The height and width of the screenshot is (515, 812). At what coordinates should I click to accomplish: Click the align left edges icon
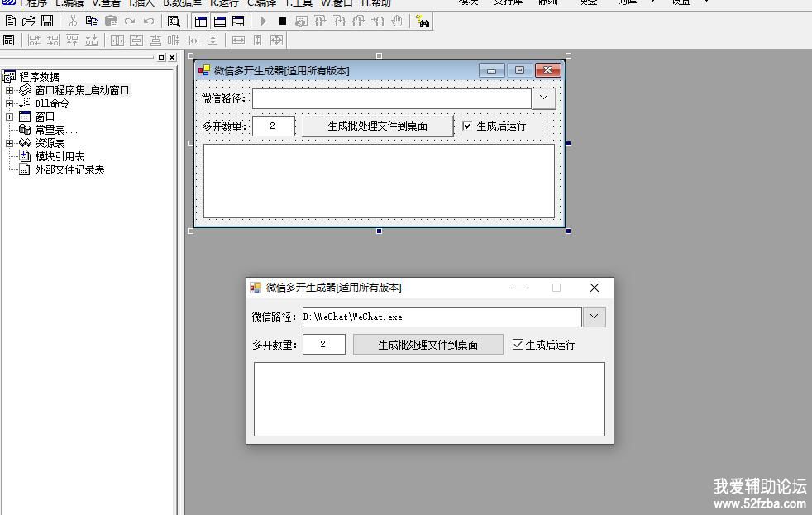tap(34, 40)
